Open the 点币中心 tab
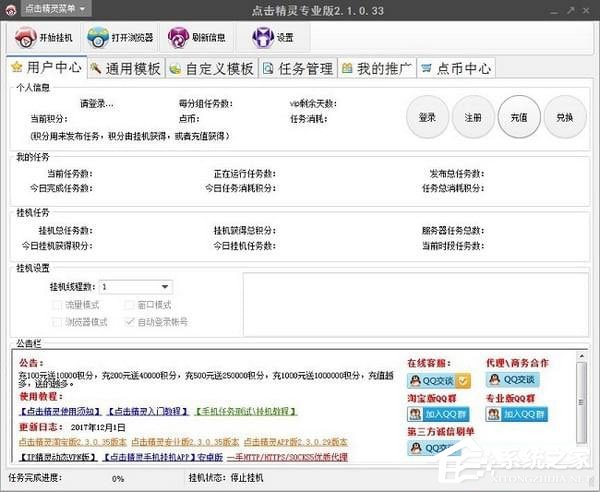The image size is (600, 492). coord(456,68)
